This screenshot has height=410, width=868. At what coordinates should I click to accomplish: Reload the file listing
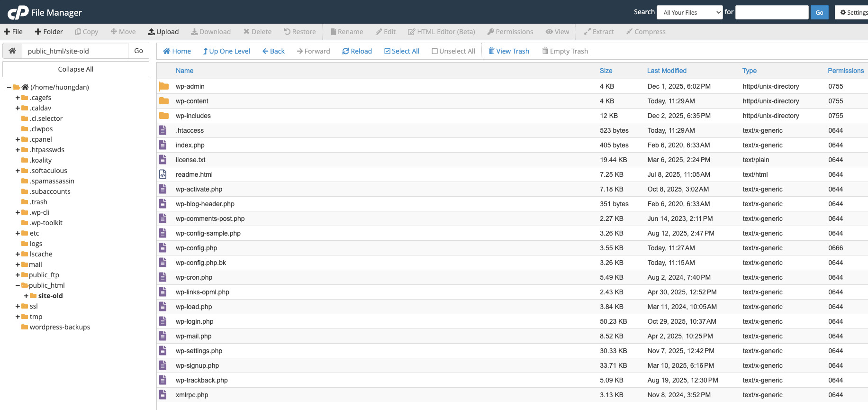point(357,51)
